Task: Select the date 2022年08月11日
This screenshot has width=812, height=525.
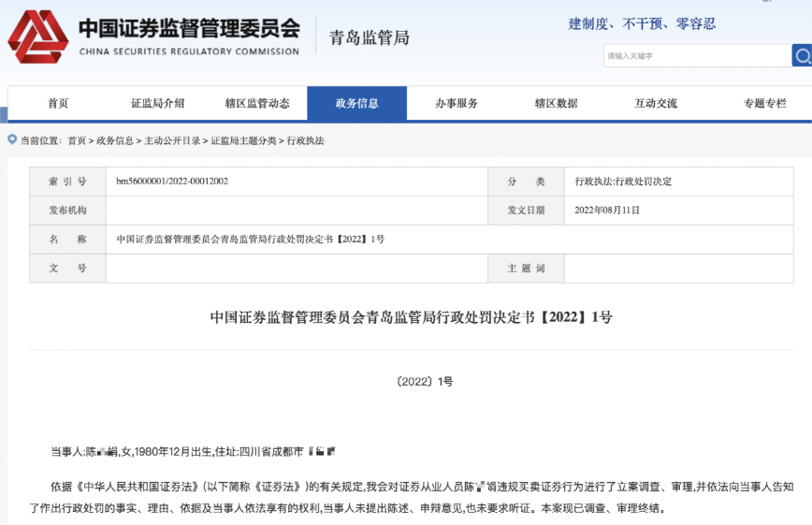Action: click(607, 210)
